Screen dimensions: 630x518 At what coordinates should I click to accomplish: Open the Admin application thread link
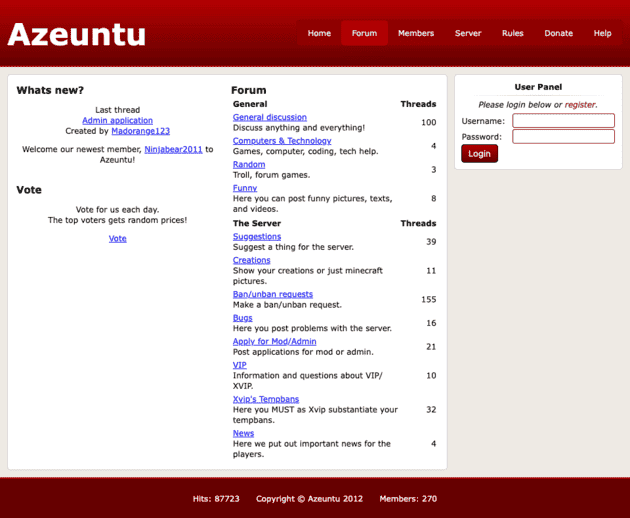point(117,120)
